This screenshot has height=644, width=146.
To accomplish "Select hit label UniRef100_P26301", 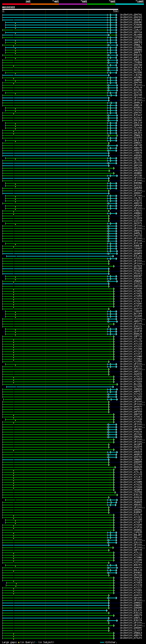I will pyautogui.click(x=131, y=278).
